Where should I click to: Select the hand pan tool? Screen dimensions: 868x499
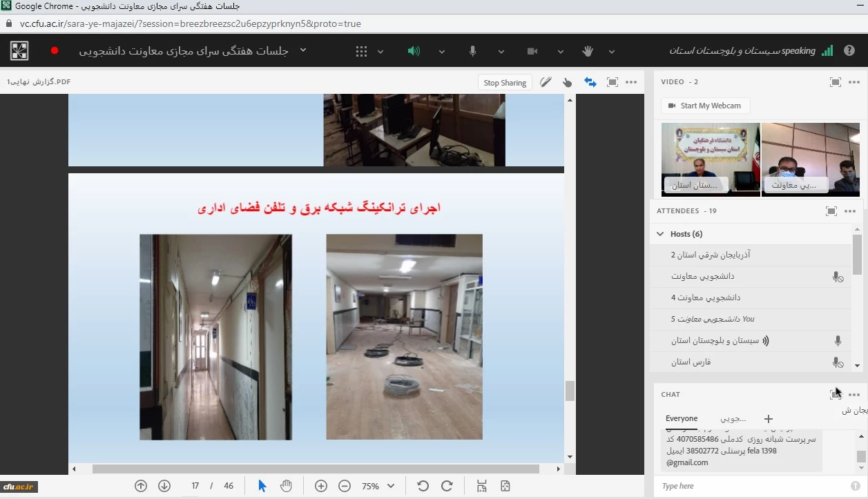(x=287, y=486)
